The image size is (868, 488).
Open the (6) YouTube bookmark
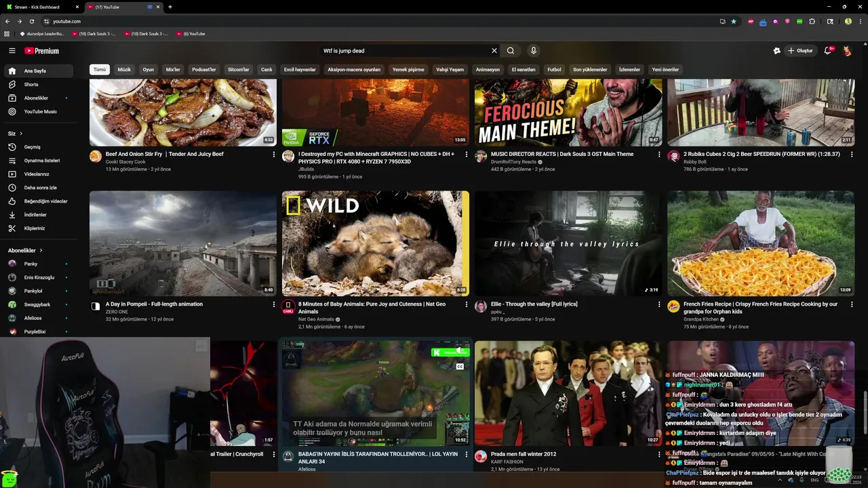click(191, 34)
